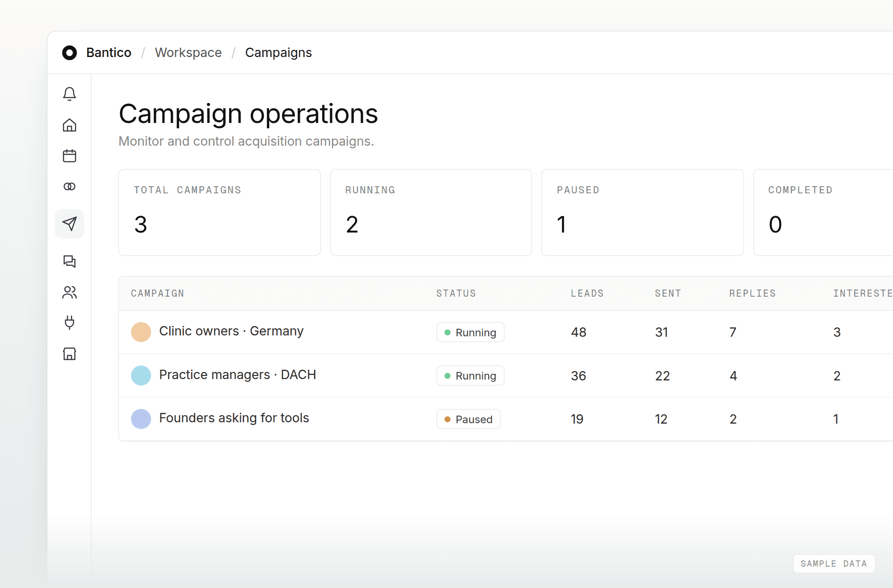Click sent value 12
893x588 pixels.
[661, 419]
